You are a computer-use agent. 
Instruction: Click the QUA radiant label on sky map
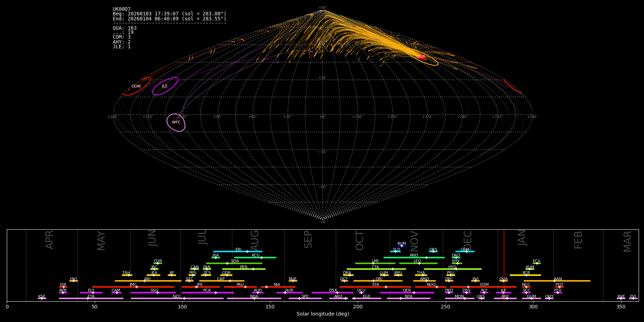click(x=421, y=57)
